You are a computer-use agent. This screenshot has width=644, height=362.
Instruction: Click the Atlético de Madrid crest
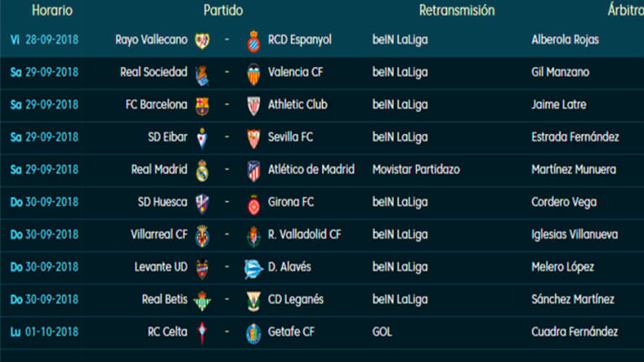(252, 170)
